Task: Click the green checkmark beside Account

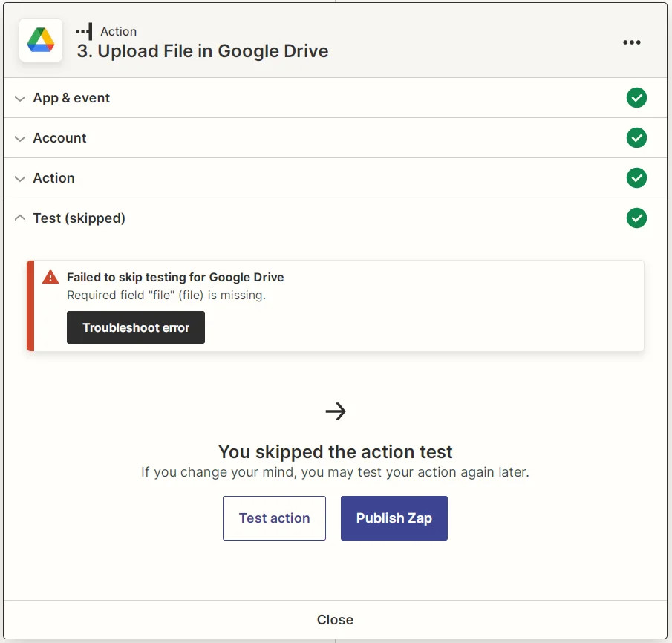Action: pos(636,137)
